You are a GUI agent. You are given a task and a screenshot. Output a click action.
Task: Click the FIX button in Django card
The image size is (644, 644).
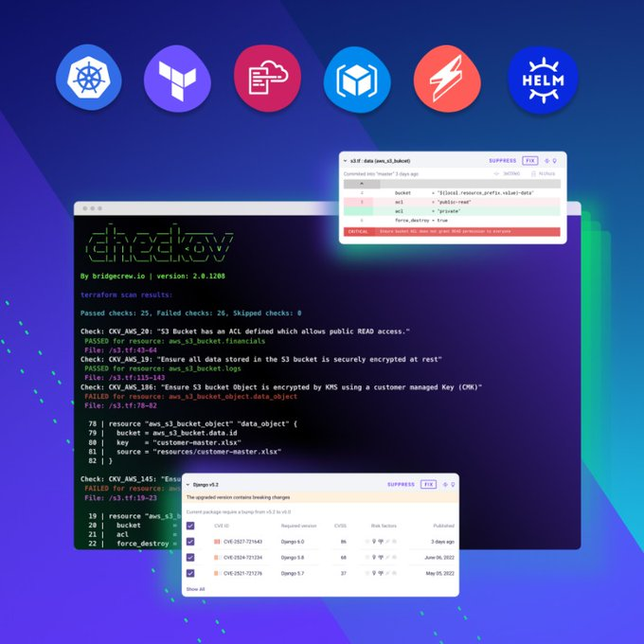pyautogui.click(x=428, y=485)
